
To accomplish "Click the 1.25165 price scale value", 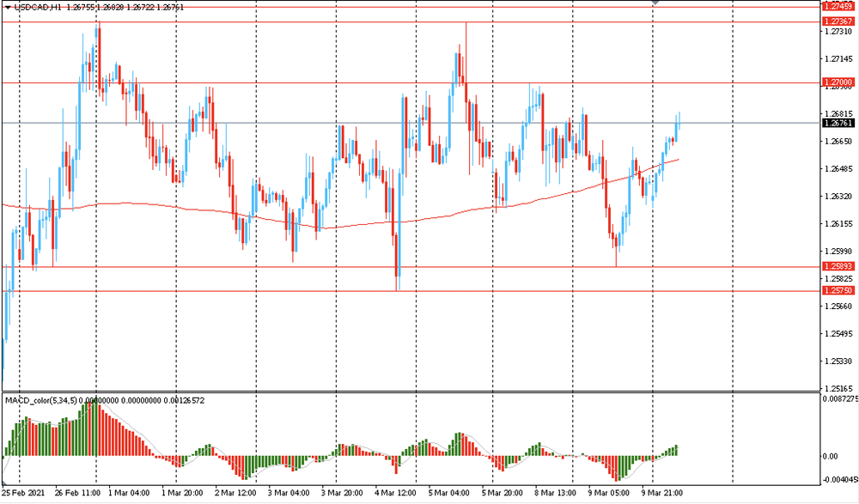I will coord(837,388).
